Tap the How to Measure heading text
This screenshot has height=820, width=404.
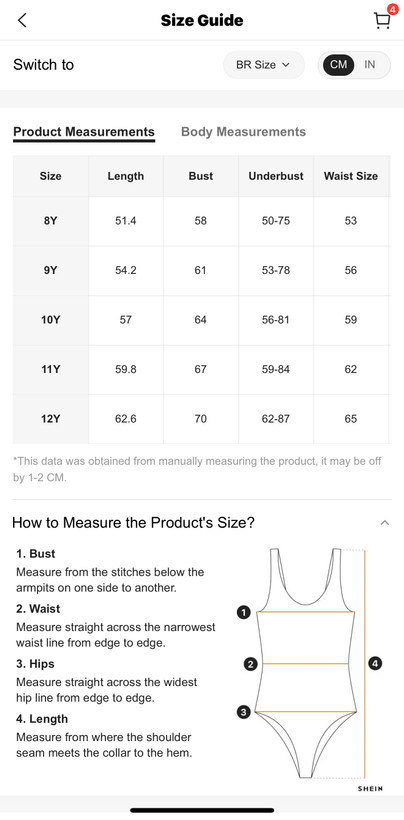tap(133, 522)
